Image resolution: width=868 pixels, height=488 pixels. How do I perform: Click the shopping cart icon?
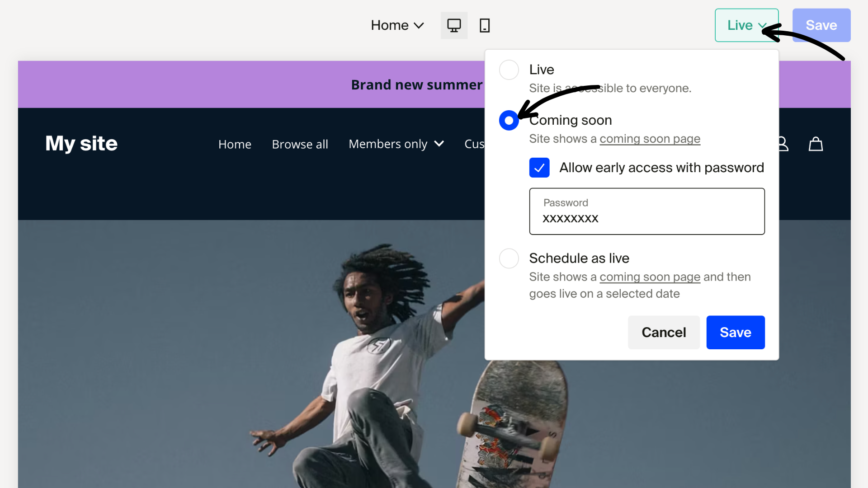(x=816, y=144)
